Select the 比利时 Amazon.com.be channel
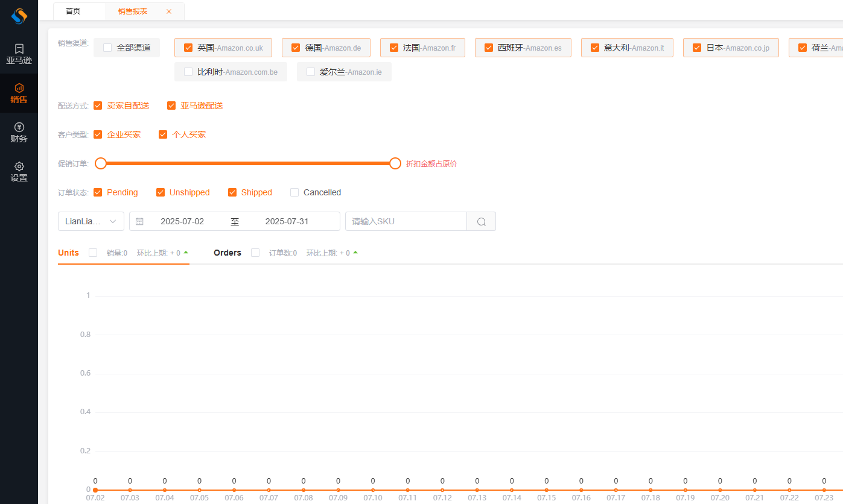Image resolution: width=843 pixels, height=504 pixels. tap(231, 72)
